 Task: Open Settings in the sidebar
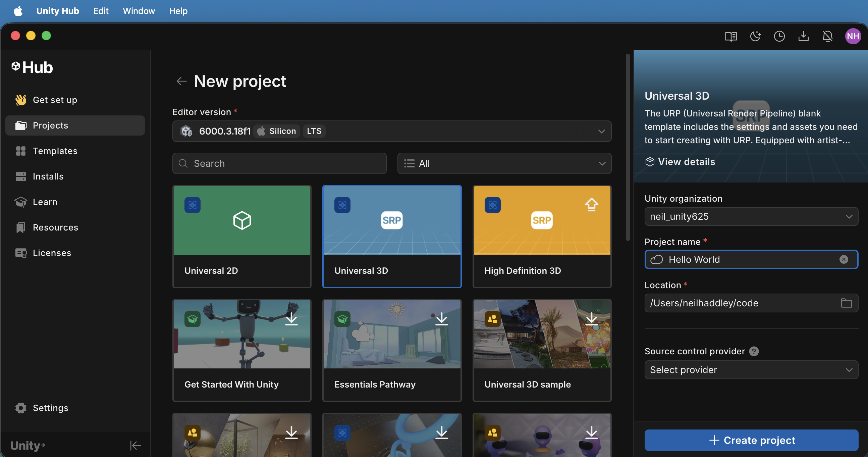point(75,408)
